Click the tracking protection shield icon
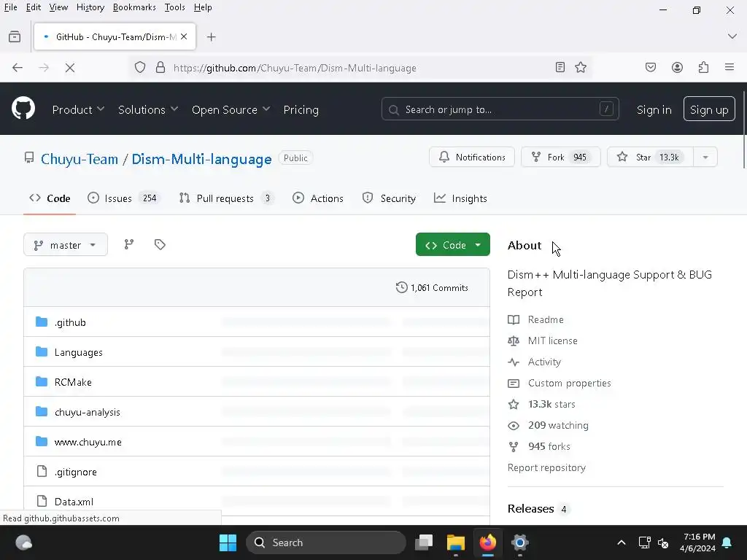The height and width of the screenshot is (560, 747). [140, 68]
